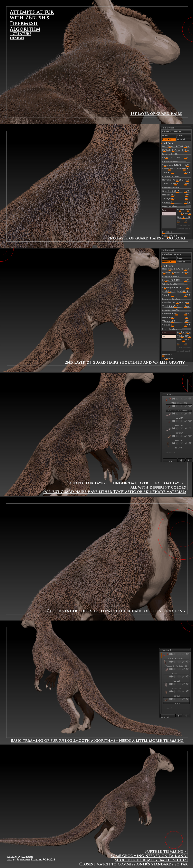Union circles icon on Fibers96, Fibers31-selected SubTool panel
The image size is (193, 868).
tap(171, 677)
